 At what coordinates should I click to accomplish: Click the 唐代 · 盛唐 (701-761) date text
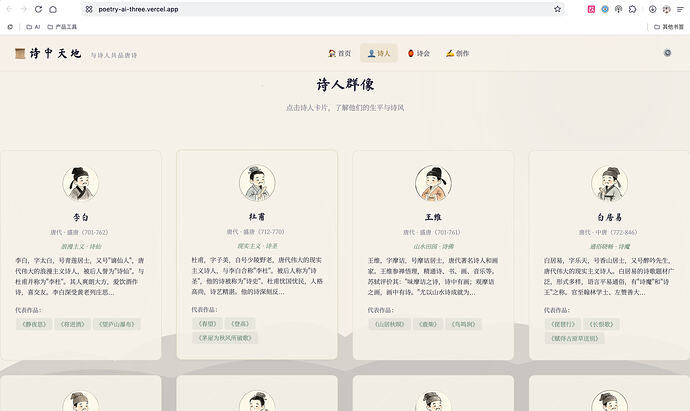tap(431, 232)
